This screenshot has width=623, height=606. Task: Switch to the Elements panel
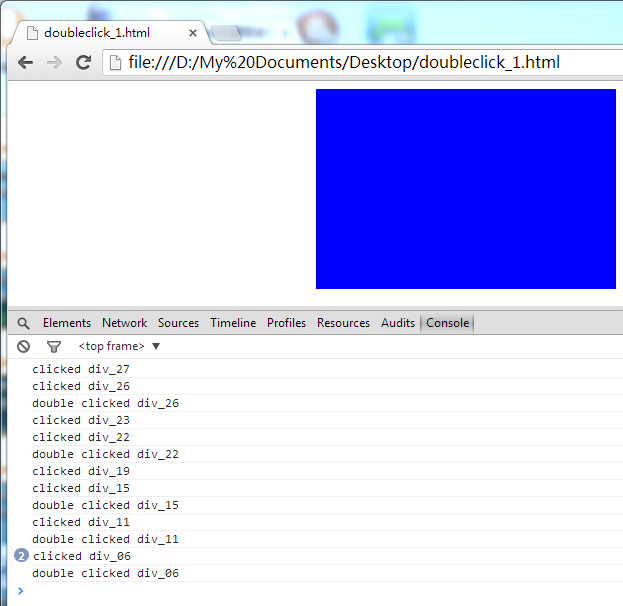click(67, 323)
